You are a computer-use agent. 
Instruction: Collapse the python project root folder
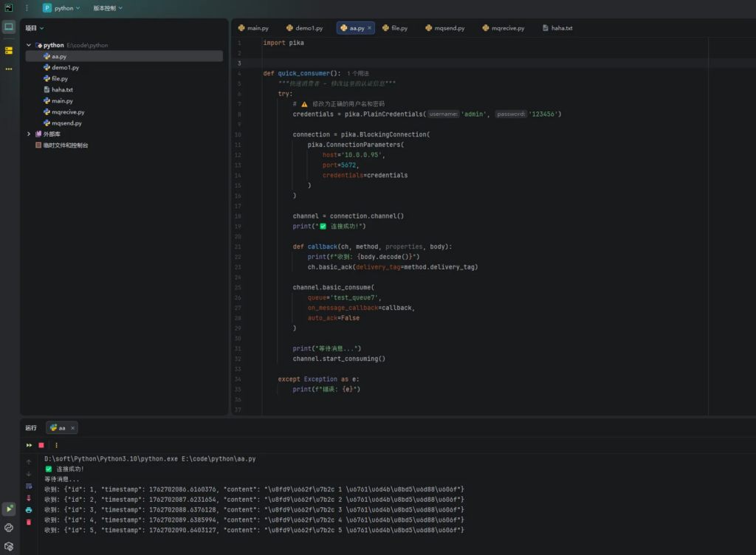(x=29, y=45)
